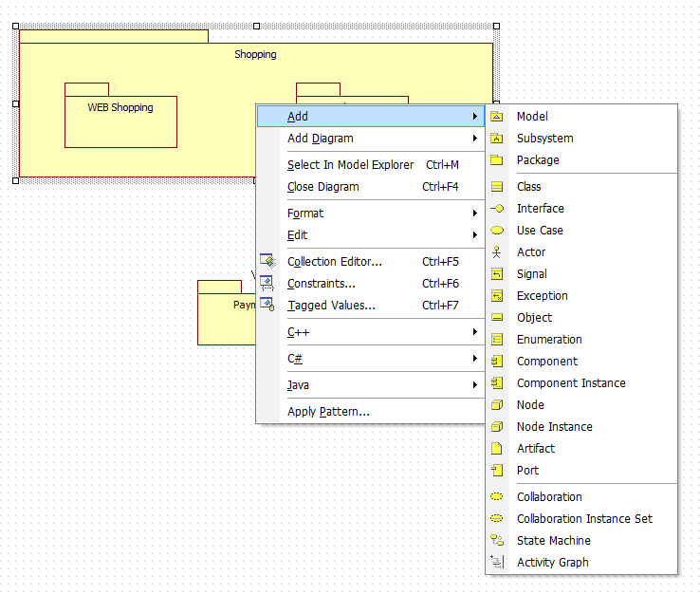Click the Port icon
700x595 pixels.
(497, 471)
